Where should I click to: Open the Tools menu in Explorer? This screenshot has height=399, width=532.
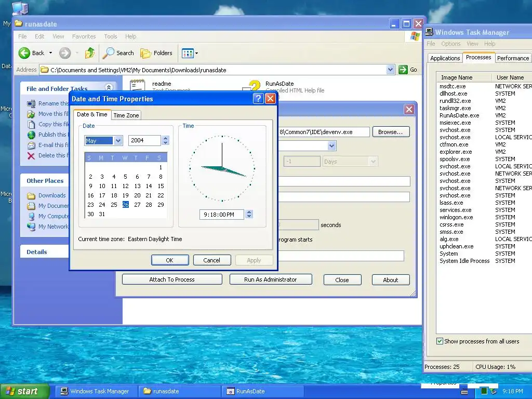tap(110, 36)
